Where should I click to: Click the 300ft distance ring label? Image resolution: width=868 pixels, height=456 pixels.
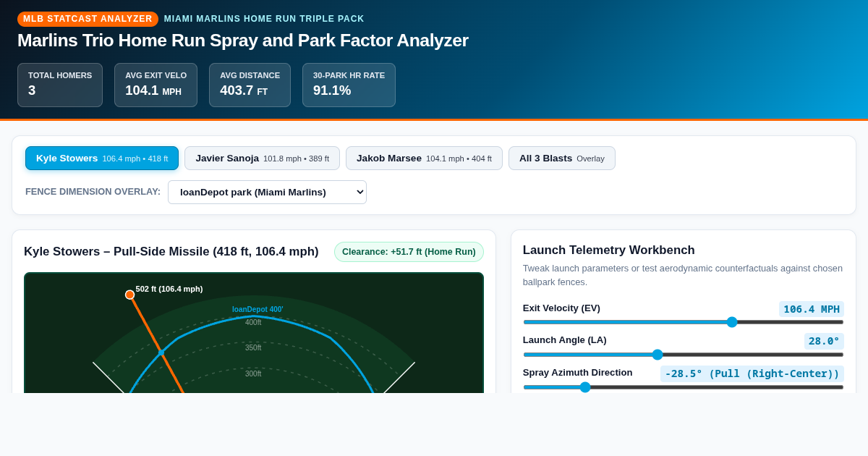pos(253,374)
